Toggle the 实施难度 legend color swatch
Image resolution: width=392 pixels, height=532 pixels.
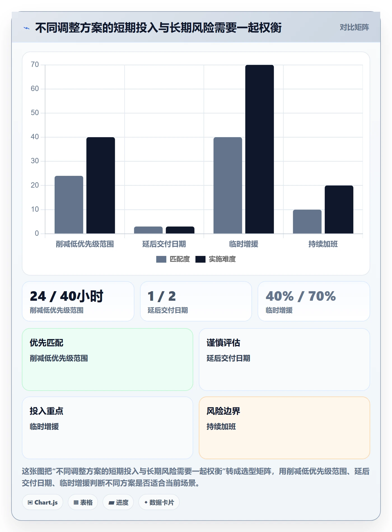(x=200, y=259)
